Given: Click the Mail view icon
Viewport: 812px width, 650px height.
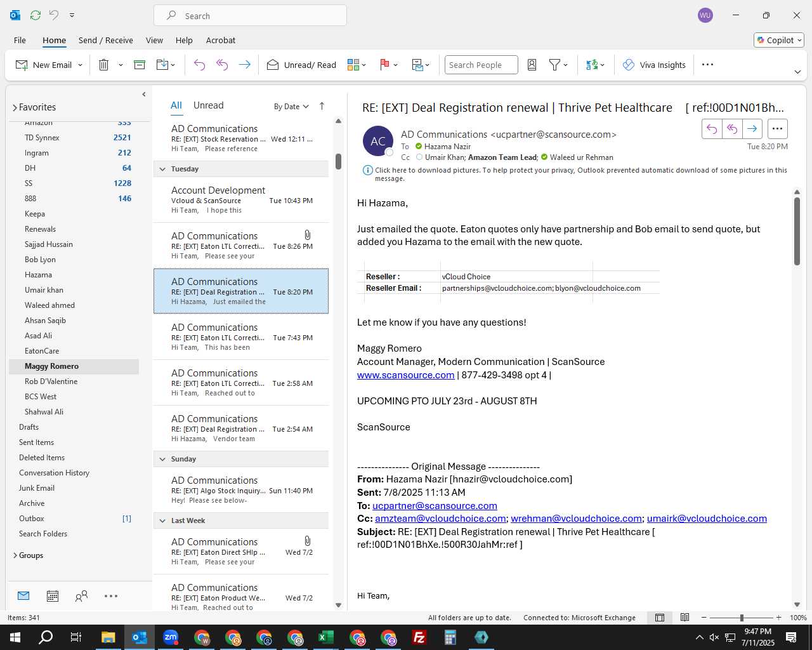Looking at the screenshot, I should point(23,596).
